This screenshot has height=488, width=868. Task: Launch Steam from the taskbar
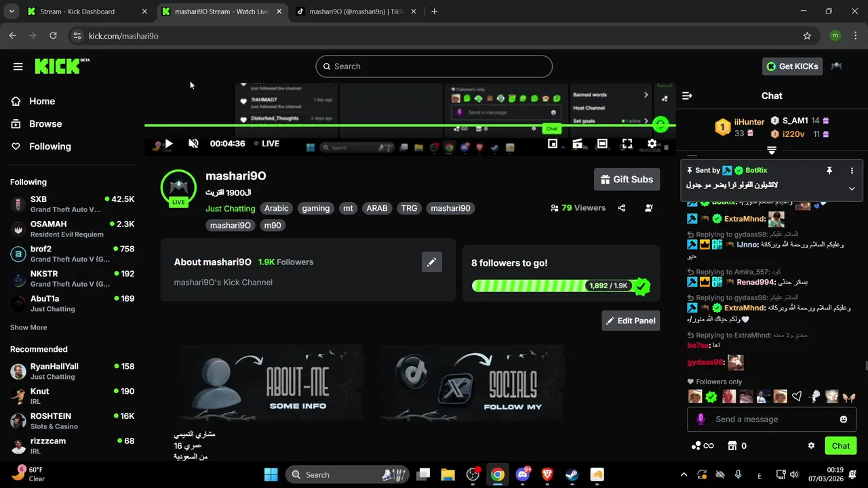click(x=572, y=474)
